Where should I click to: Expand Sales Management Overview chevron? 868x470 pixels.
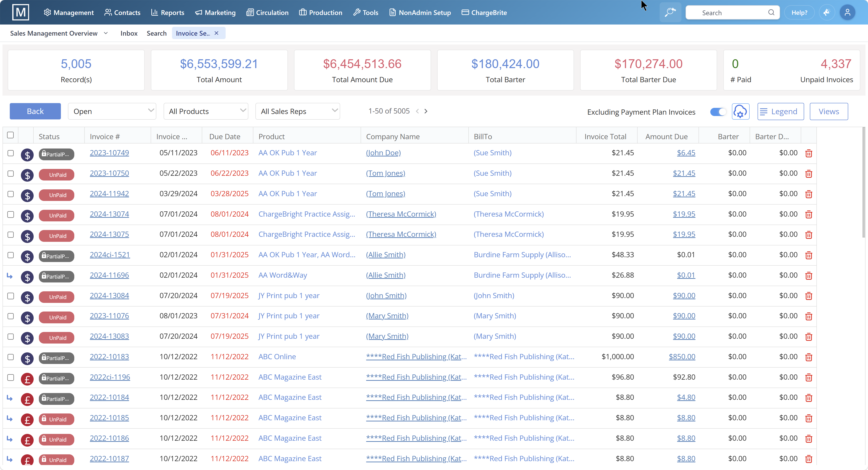106,33
